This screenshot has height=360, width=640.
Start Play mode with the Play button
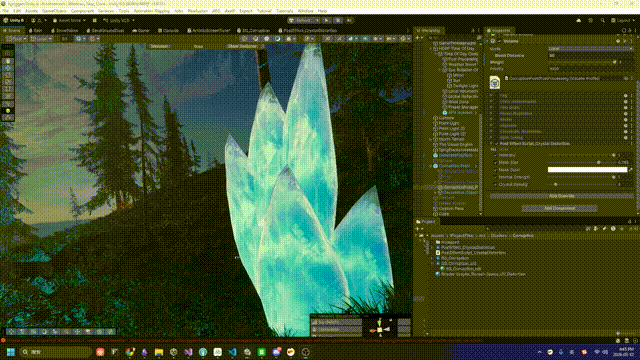327,20
